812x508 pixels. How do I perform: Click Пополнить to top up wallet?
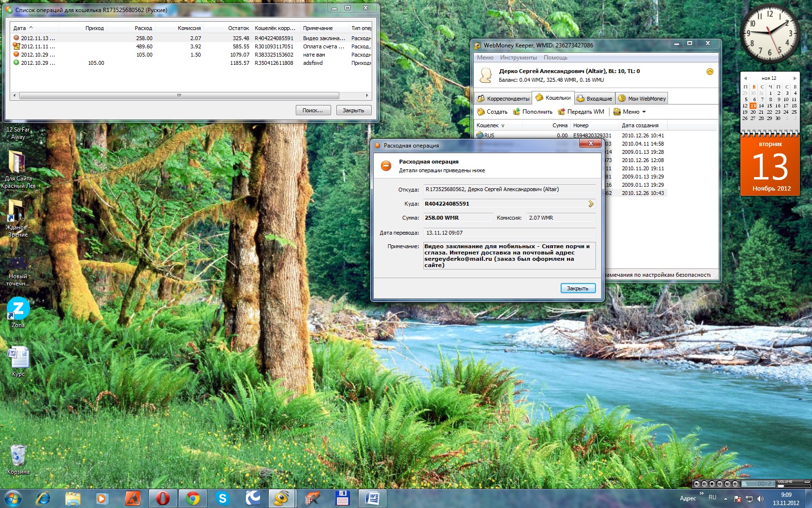coord(533,112)
